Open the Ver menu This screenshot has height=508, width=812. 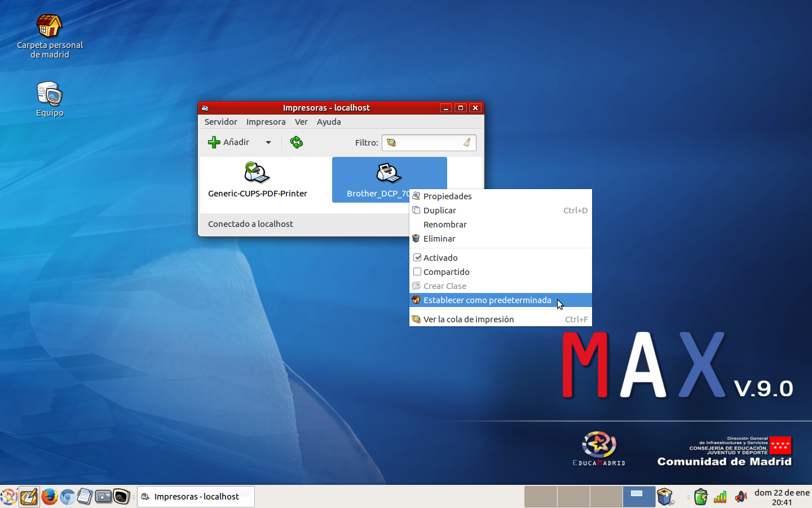[301, 122]
